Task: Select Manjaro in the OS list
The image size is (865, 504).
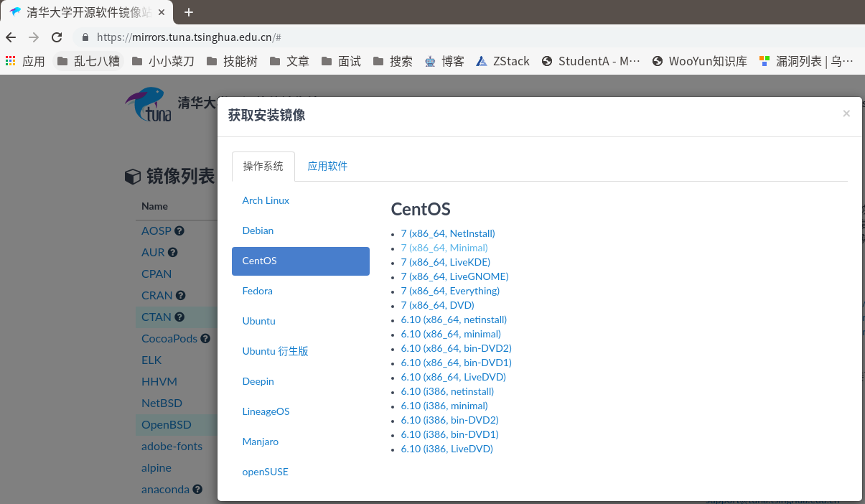Action: [301, 442]
